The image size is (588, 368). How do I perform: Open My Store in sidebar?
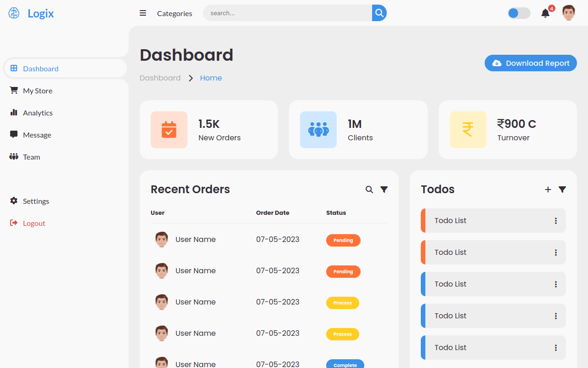coord(37,91)
